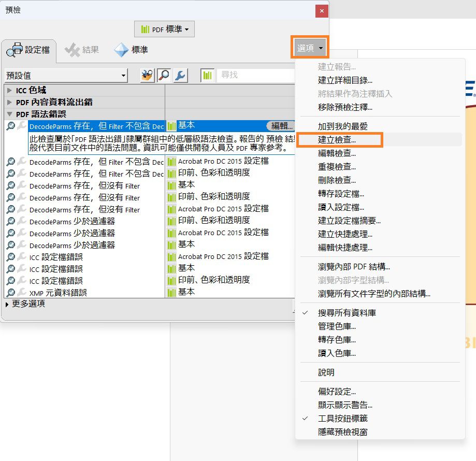
Task: Choose 編輯快捷處理... menu item
Action: [x=345, y=248]
